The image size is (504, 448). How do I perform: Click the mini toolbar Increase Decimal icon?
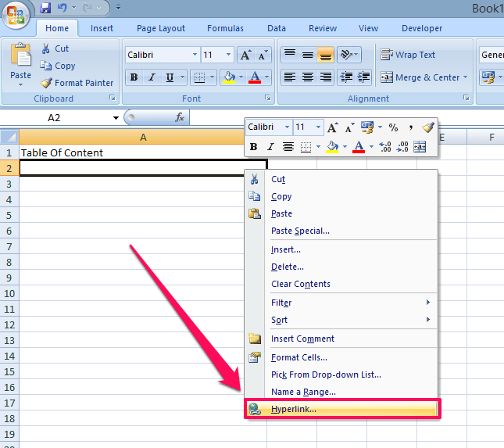(x=385, y=147)
